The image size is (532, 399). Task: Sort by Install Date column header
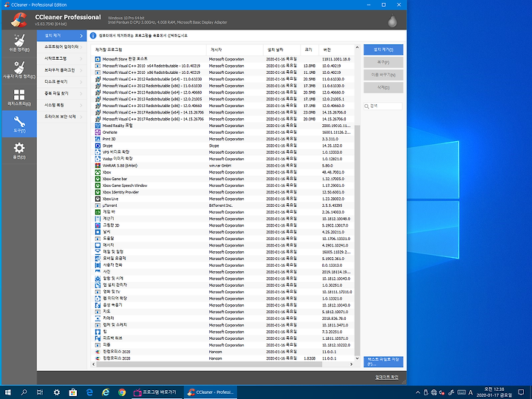click(282, 50)
